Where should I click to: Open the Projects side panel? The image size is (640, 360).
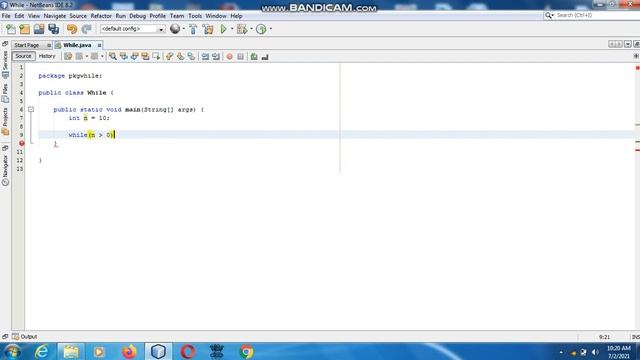coord(5,121)
